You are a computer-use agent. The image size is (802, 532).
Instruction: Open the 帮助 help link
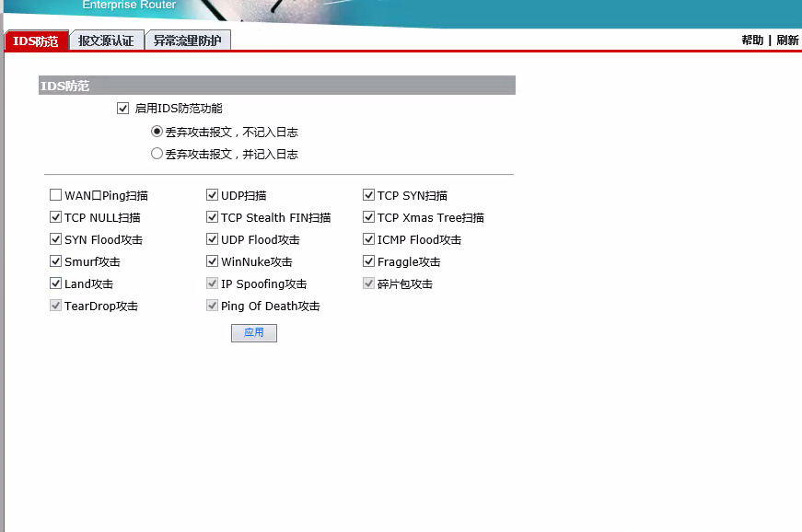[752, 40]
